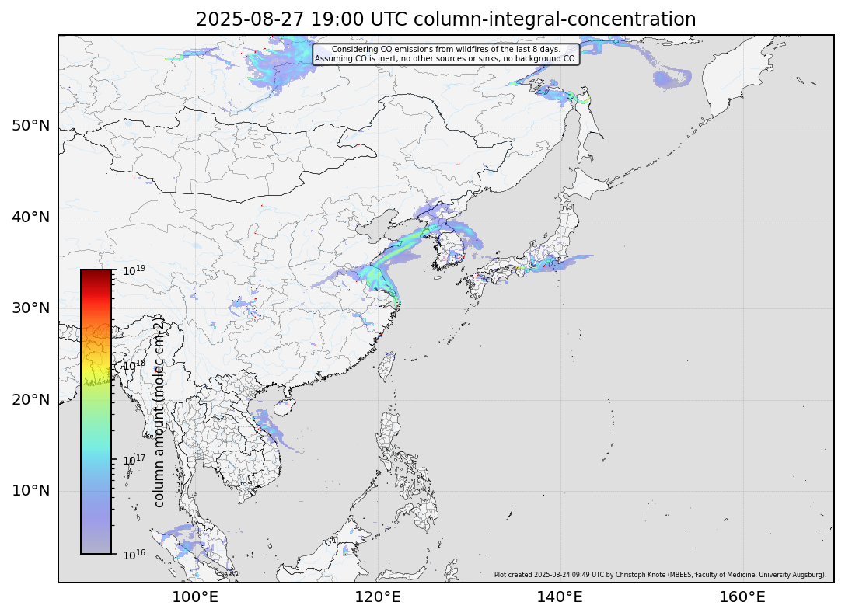Click the 10^18 colorbar tick label
Screen dimensions: 845x616
pyautogui.click(x=134, y=364)
